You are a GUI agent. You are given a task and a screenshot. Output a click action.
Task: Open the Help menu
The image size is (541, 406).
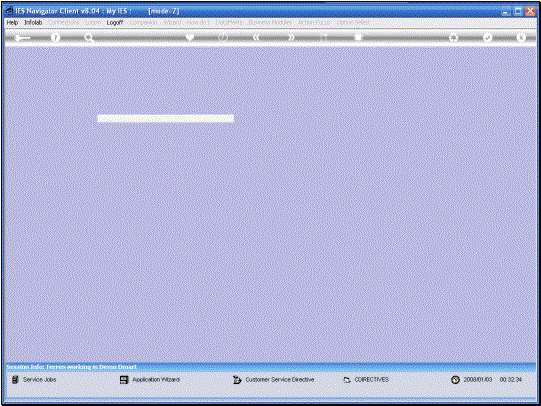click(x=12, y=22)
